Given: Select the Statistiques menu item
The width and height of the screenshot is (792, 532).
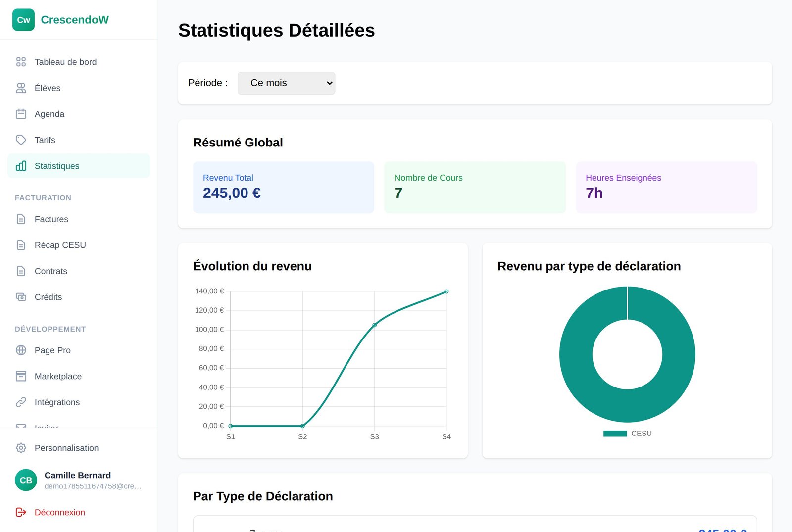Looking at the screenshot, I should click(x=79, y=166).
